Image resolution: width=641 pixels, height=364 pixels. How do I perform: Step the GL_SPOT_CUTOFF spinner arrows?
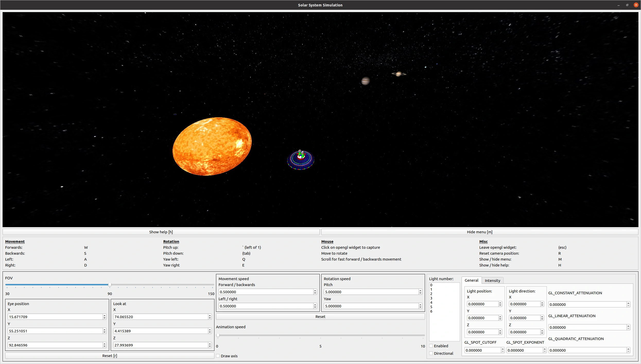coord(503,350)
